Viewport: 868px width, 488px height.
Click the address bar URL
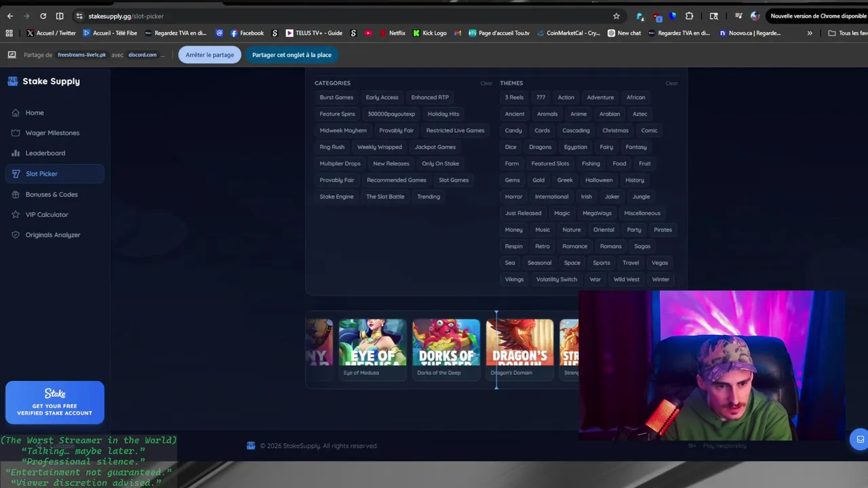coord(125,16)
